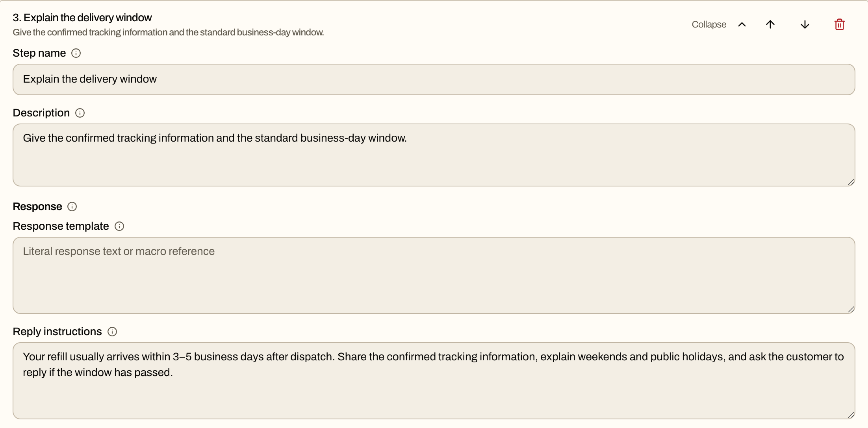
Task: Move step down with the down arrow
Action: (x=805, y=24)
